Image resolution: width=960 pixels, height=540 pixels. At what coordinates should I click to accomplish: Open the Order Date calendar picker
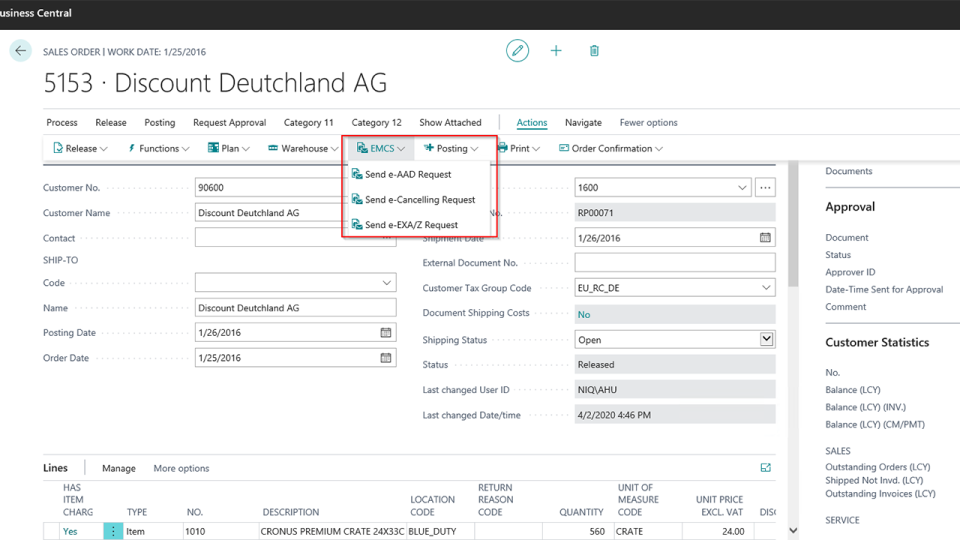[386, 358]
